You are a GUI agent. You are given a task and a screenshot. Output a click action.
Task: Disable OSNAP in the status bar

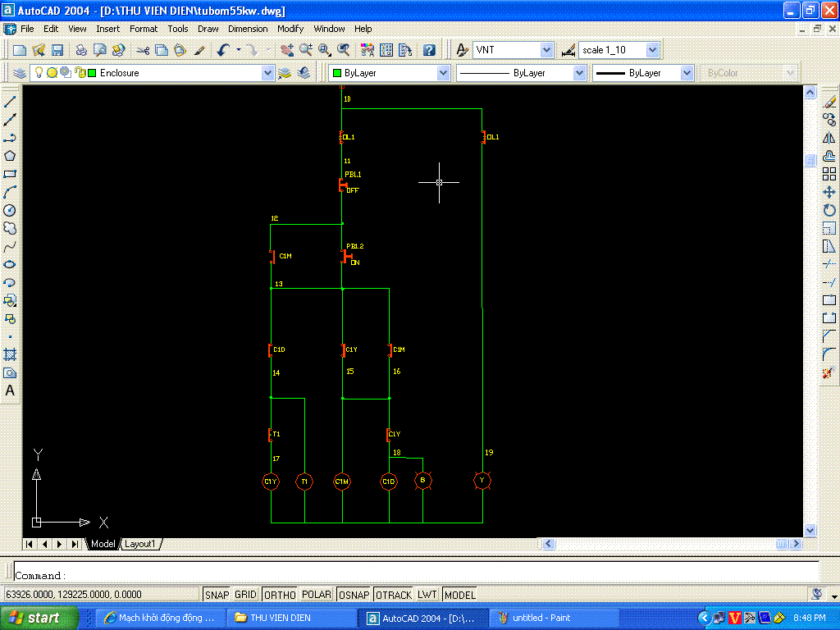tap(354, 595)
